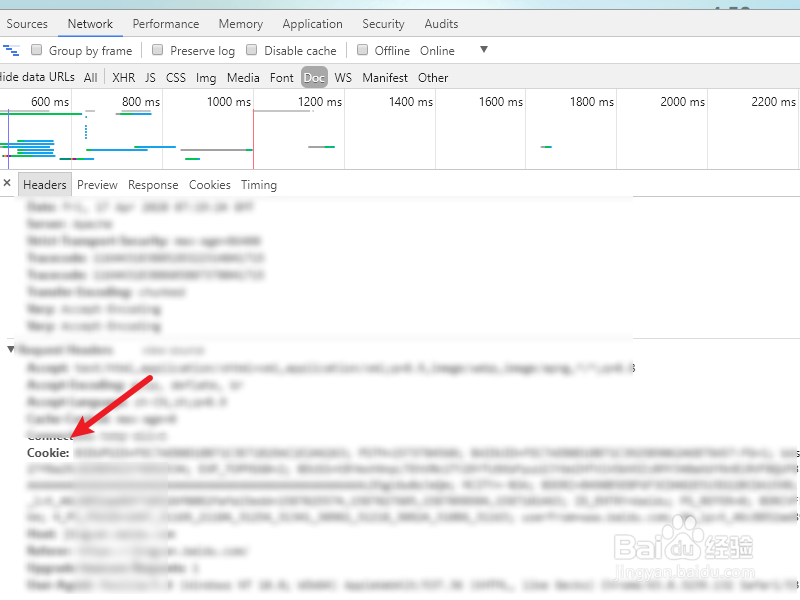Select the Headers detail tab
Screen dimensions: 800x600
coord(45,185)
